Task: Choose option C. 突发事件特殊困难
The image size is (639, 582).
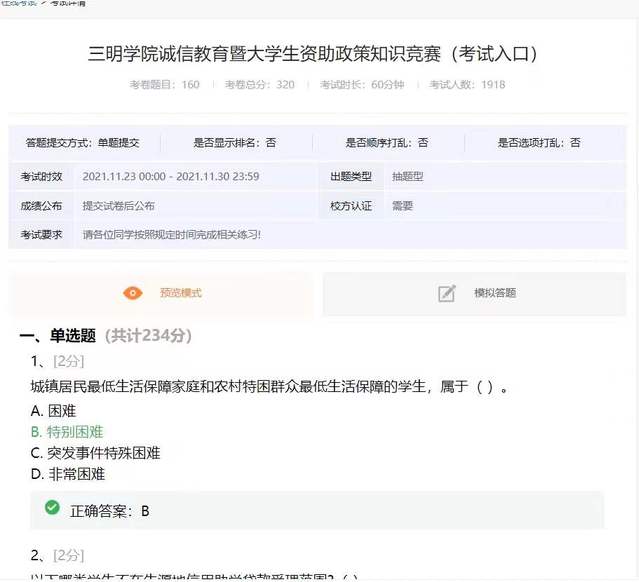Action: pos(95,453)
